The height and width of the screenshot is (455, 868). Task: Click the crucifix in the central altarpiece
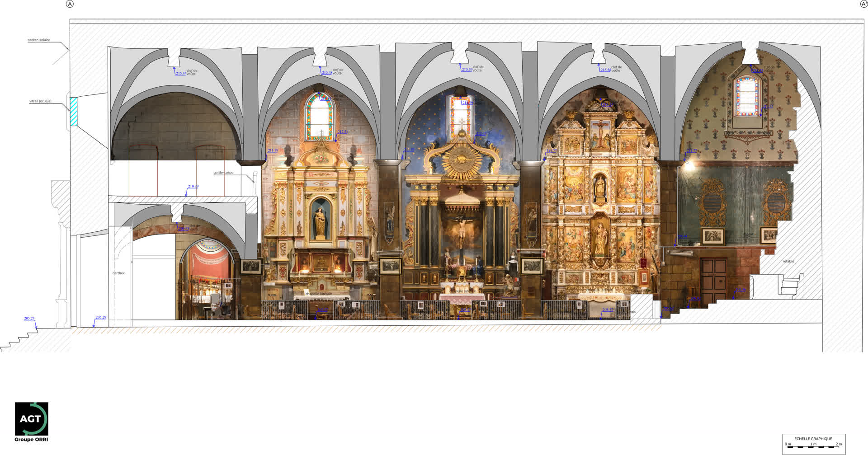[461, 230]
